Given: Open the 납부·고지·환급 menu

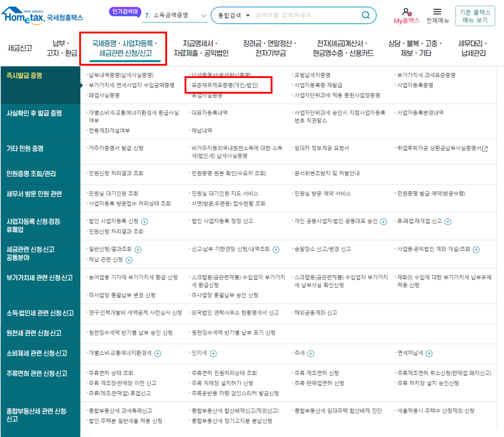Looking at the screenshot, I should tap(62, 48).
